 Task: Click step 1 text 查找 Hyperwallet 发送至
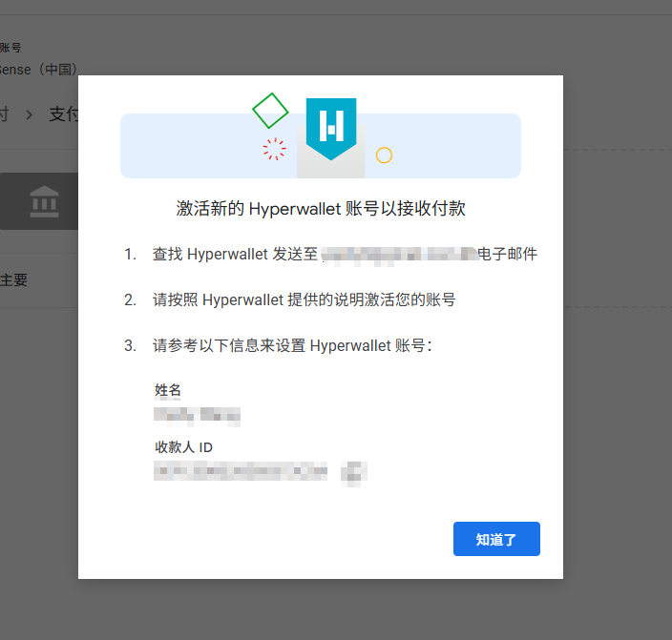(x=235, y=254)
